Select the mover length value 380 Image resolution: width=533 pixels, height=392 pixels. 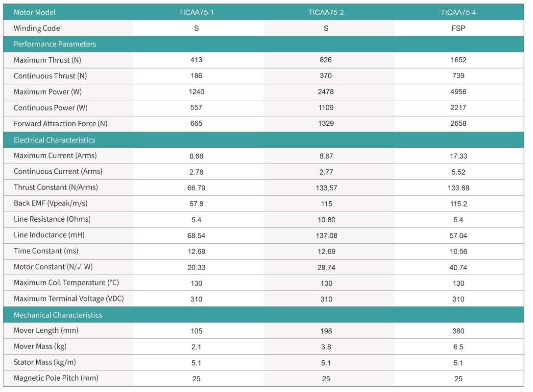point(458,331)
